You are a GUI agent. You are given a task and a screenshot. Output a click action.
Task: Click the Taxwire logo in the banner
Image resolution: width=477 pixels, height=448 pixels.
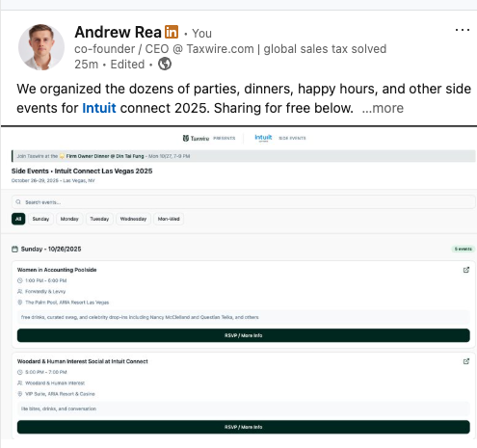[196, 139]
